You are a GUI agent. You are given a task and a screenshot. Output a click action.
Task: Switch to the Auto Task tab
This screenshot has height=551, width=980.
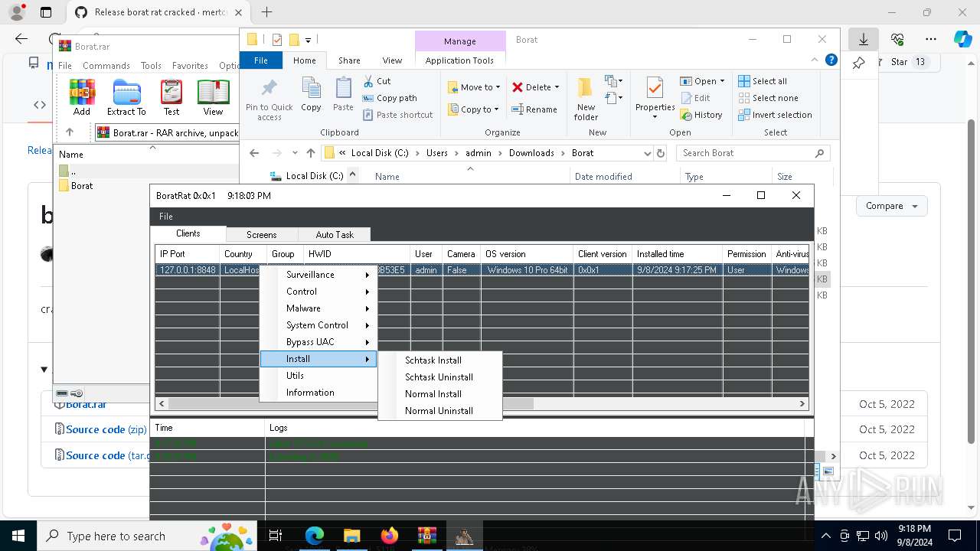coord(335,235)
